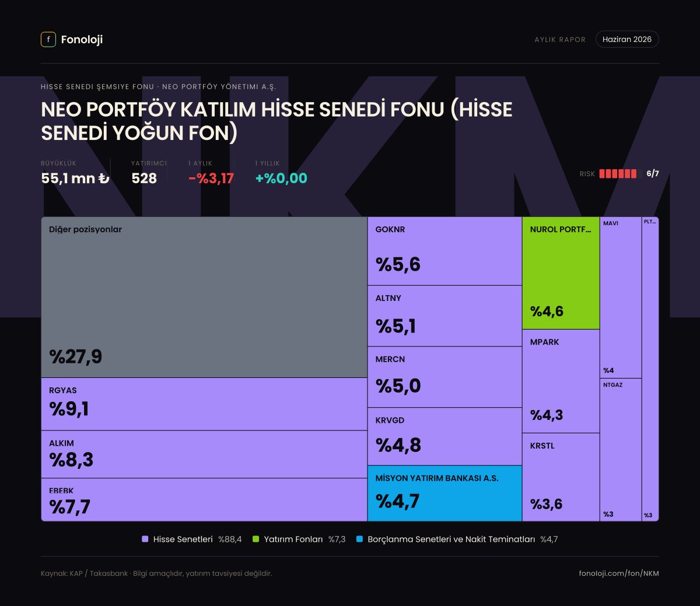Select the green NUROL PORTF block
700x606 pixels.
coord(561,274)
